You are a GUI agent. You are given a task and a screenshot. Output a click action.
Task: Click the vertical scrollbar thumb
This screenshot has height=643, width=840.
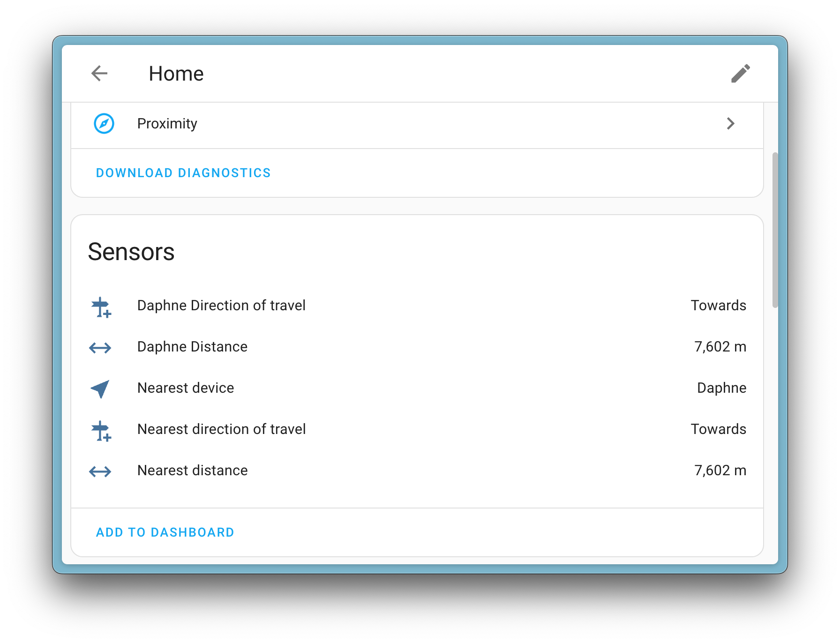point(775,230)
